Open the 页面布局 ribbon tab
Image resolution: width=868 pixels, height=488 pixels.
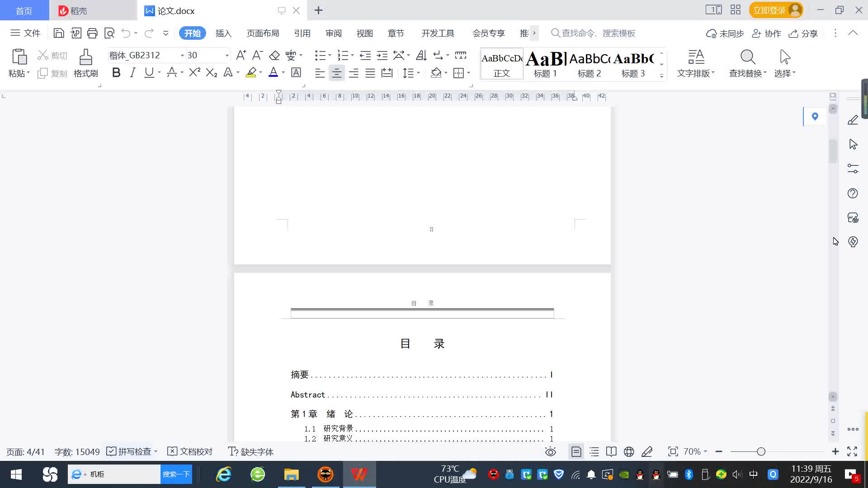pyautogui.click(x=263, y=33)
